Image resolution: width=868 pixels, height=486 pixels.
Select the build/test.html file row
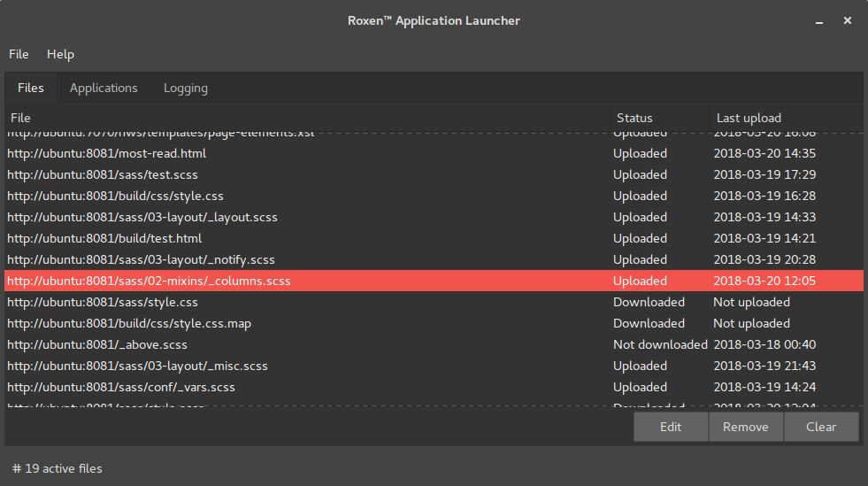pyautogui.click(x=434, y=238)
